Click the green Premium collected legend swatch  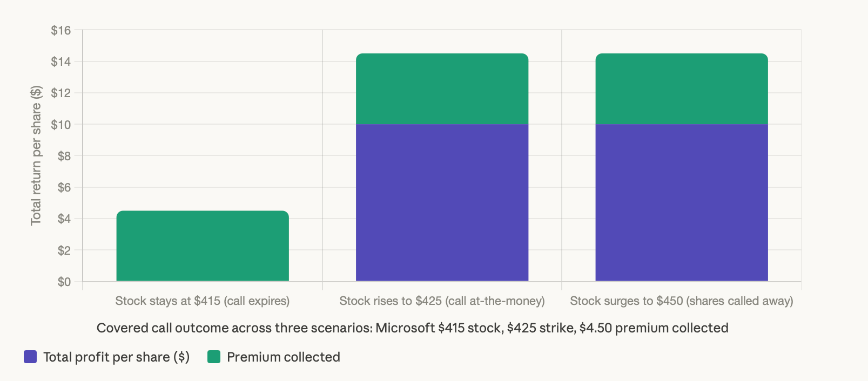click(214, 357)
